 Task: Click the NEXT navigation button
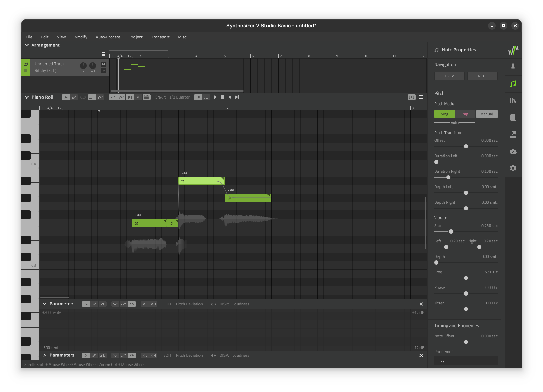482,76
